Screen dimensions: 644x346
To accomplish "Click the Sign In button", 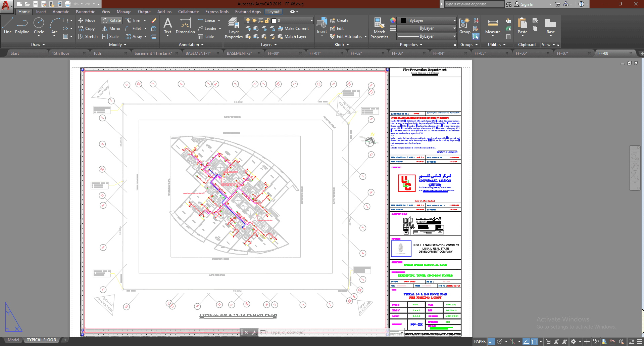I will [x=527, y=4].
